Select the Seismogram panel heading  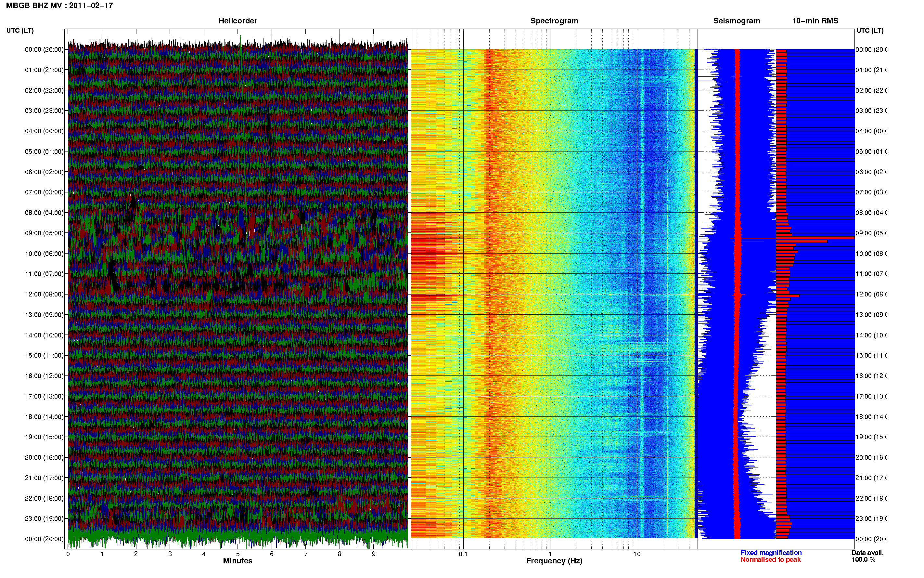[x=737, y=21]
